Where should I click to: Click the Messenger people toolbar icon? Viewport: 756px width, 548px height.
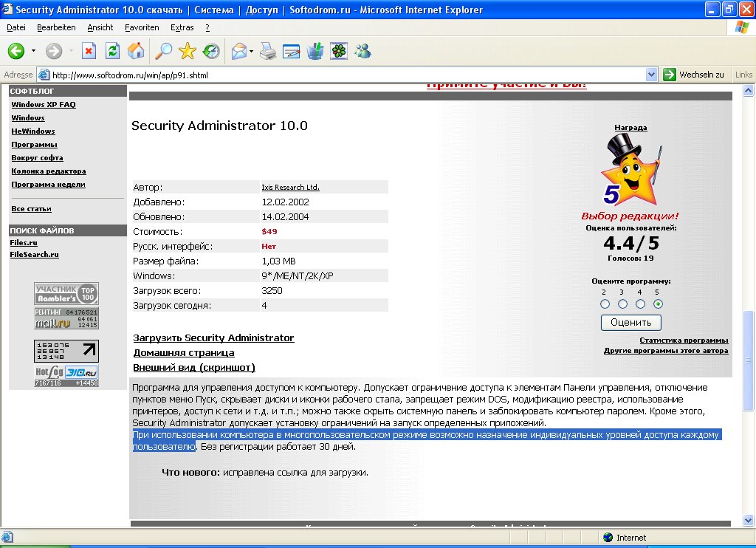362,51
